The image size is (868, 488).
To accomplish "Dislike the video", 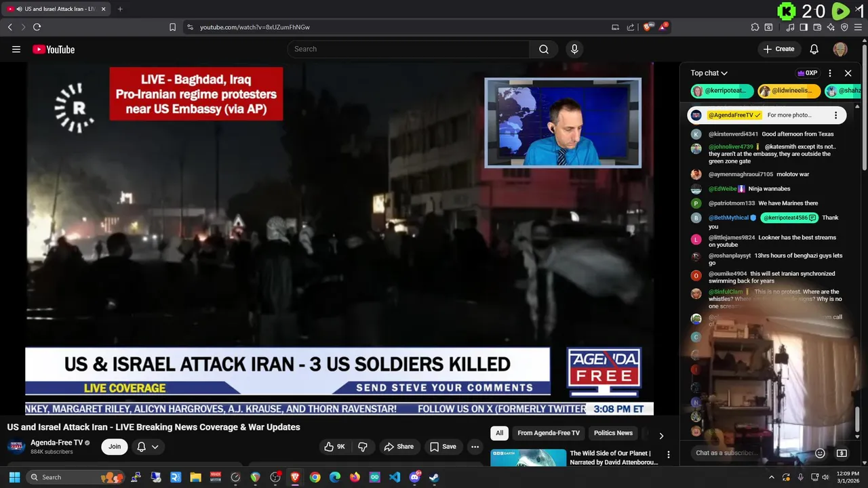I will (x=363, y=447).
